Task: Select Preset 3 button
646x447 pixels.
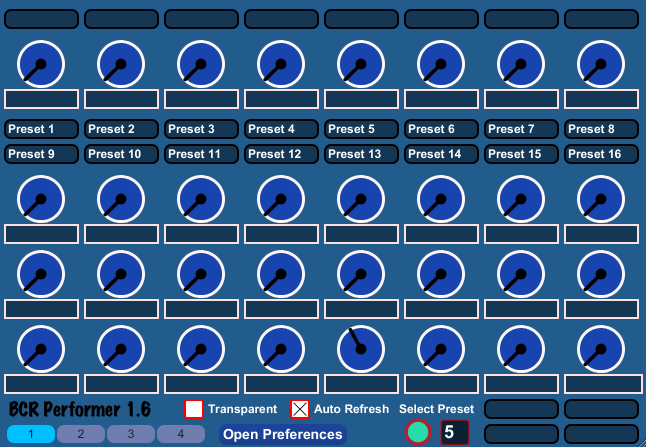Action: (201, 129)
